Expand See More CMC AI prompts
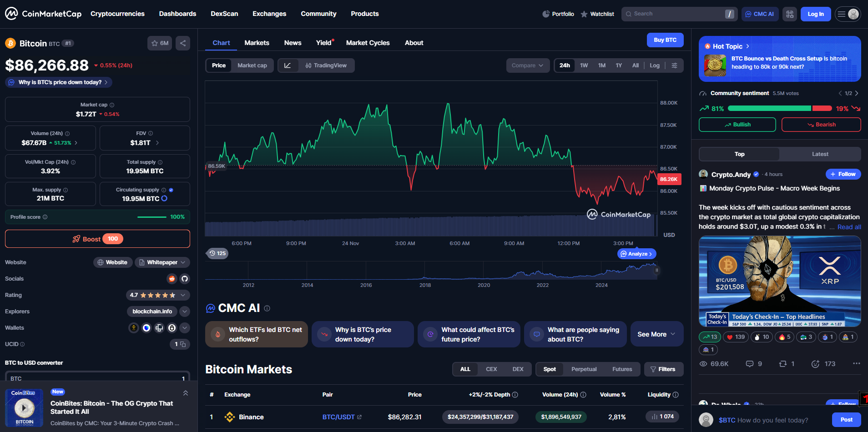The width and height of the screenshot is (868, 432). pyautogui.click(x=657, y=334)
